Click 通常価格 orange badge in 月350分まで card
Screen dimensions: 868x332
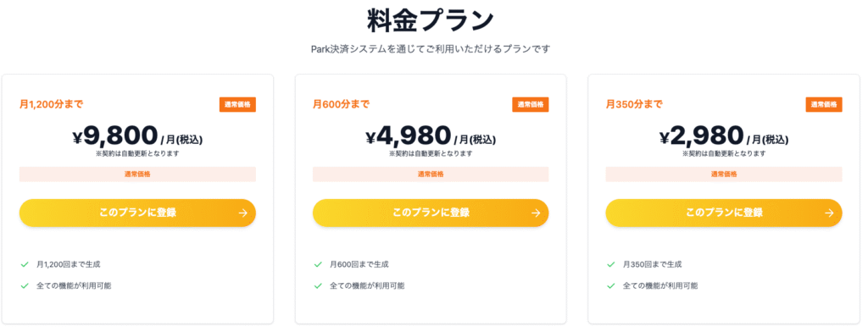[824, 104]
